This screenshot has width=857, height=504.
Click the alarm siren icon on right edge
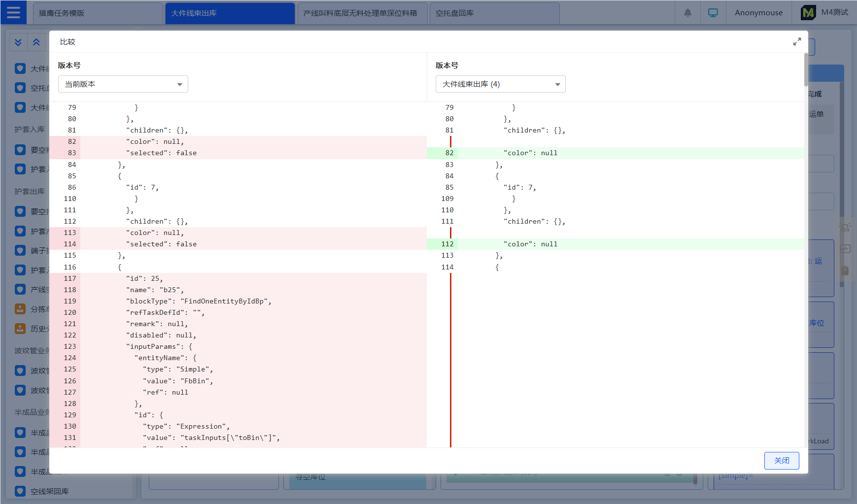tap(845, 227)
